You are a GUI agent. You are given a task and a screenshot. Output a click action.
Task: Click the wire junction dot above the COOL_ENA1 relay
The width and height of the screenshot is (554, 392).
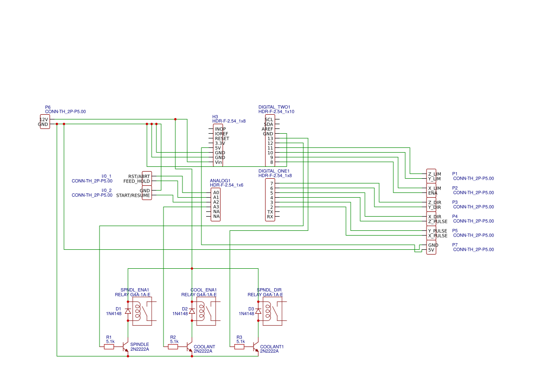192,269
